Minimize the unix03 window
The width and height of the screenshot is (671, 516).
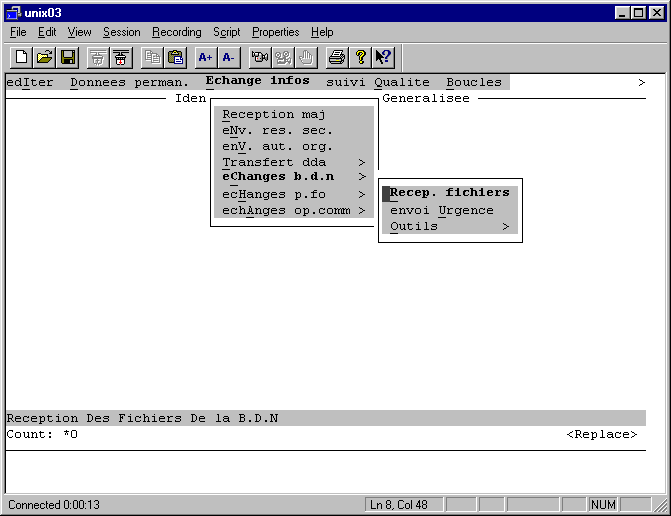coord(621,13)
